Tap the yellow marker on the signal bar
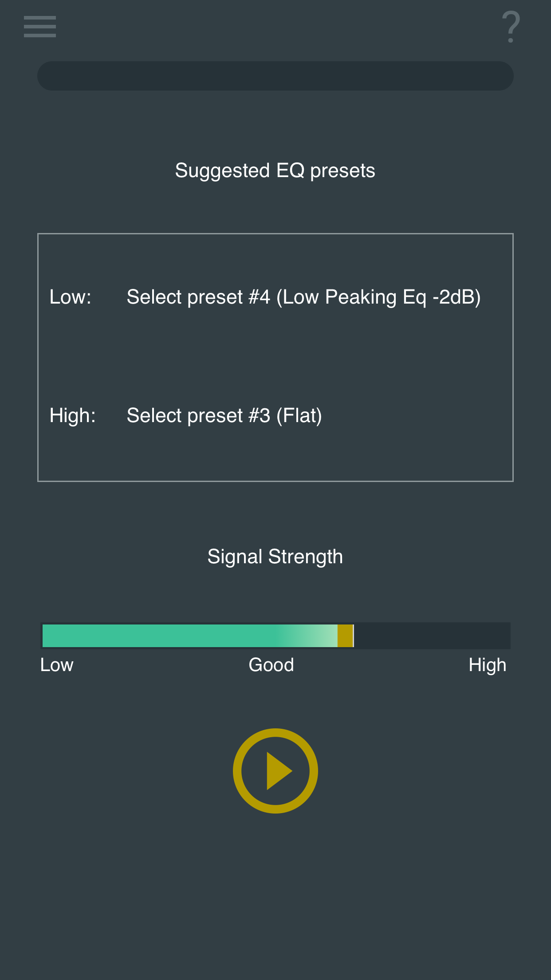The height and width of the screenshot is (980, 551). (345, 636)
